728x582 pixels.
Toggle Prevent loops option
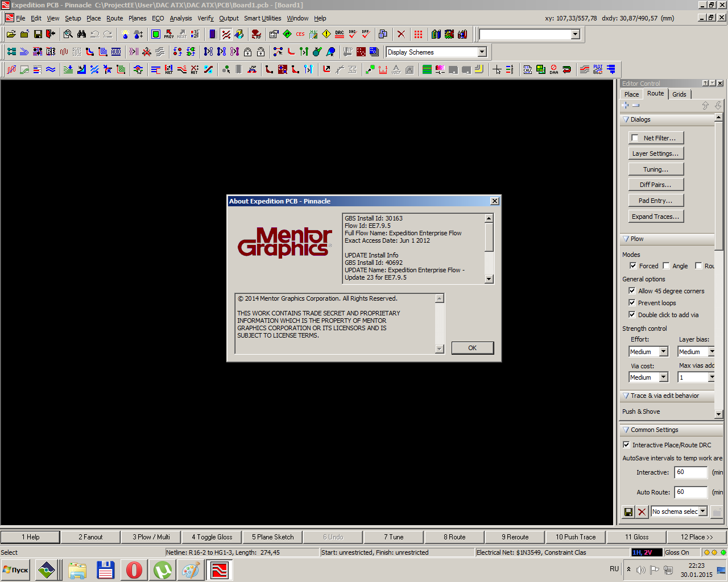point(632,302)
